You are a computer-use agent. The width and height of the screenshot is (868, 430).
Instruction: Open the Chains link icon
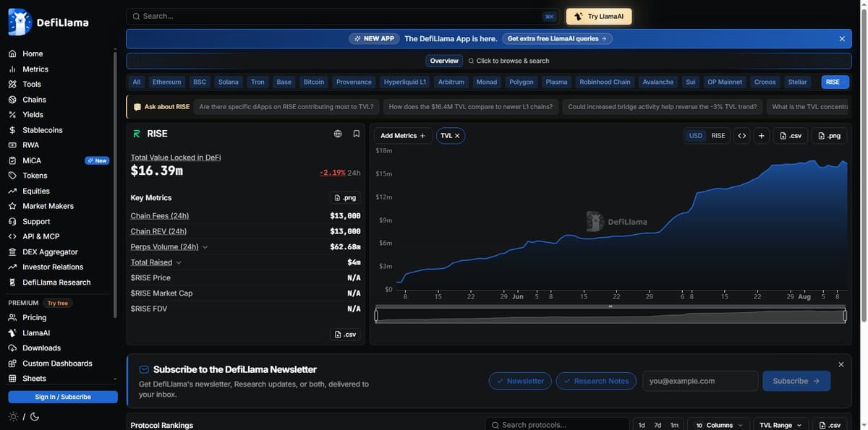click(x=12, y=100)
